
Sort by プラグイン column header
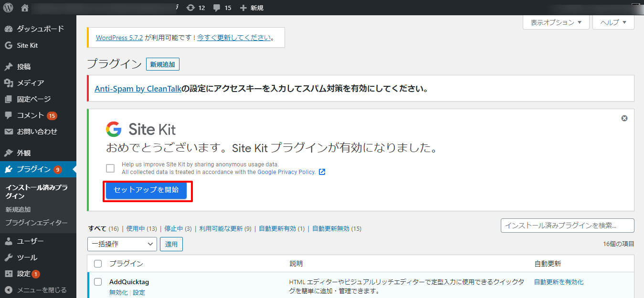coord(126,264)
